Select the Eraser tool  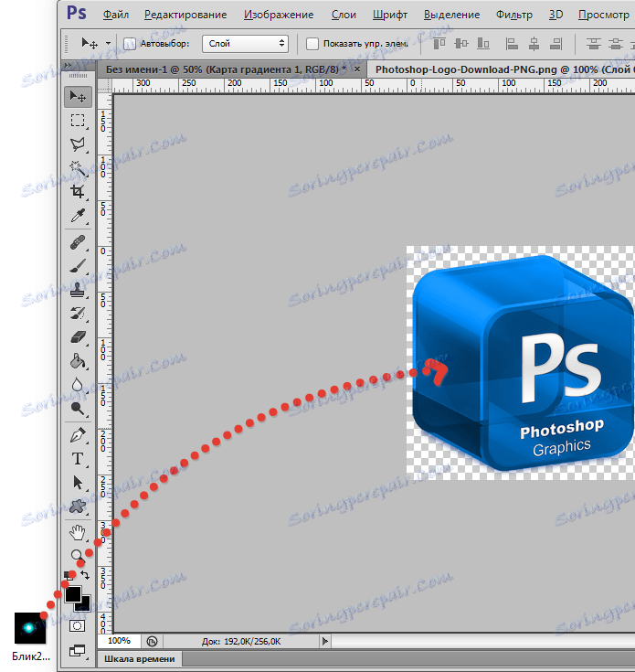[x=78, y=337]
